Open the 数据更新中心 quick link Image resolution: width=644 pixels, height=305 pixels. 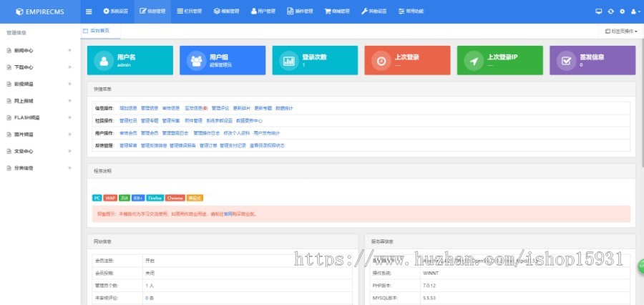249,120
